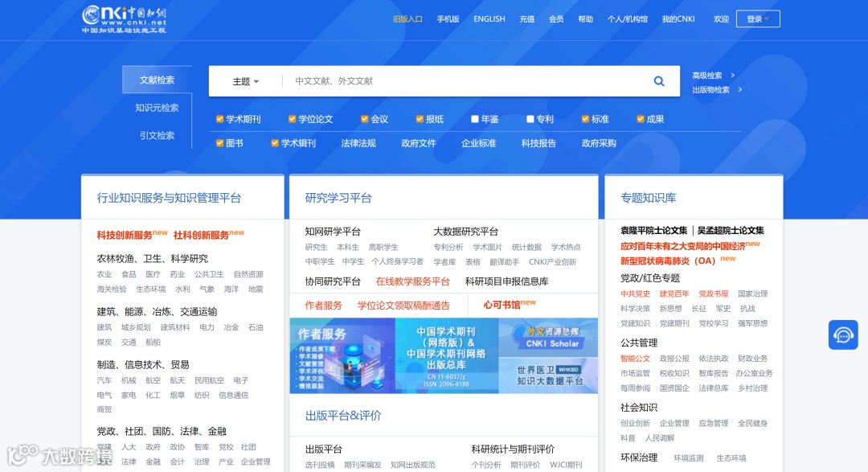Open 中共党史 topic link
This screenshot has width=868, height=472.
coord(636,293)
